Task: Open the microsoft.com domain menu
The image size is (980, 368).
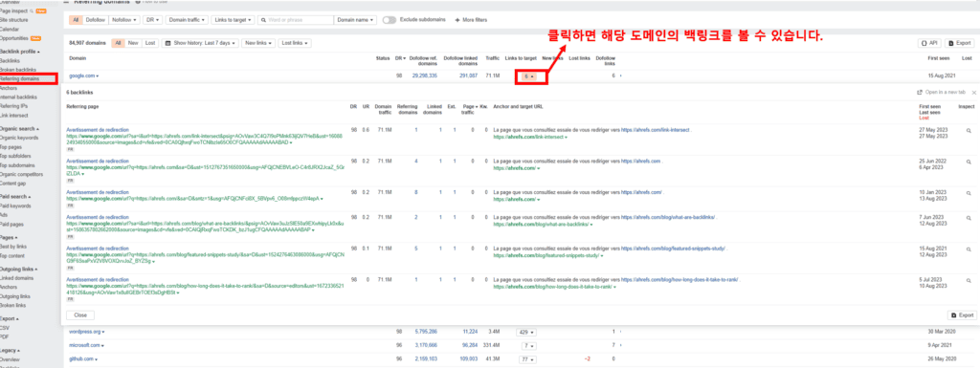Action: (x=86, y=345)
